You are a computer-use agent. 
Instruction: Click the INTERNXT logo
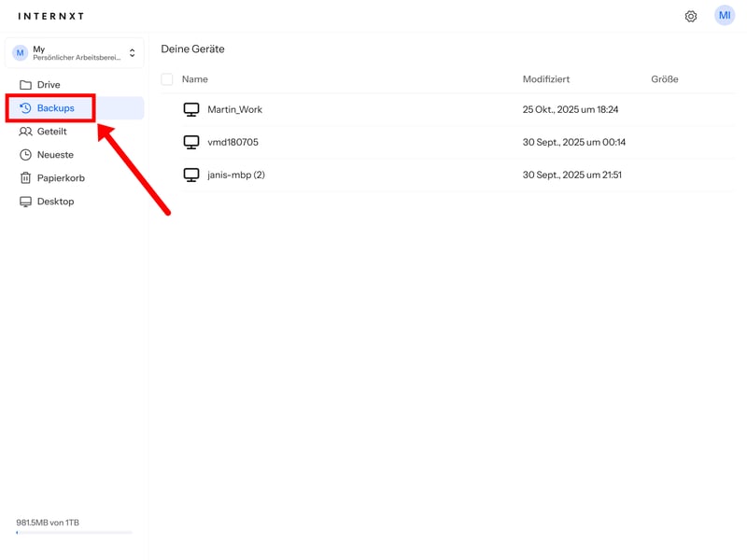[51, 16]
